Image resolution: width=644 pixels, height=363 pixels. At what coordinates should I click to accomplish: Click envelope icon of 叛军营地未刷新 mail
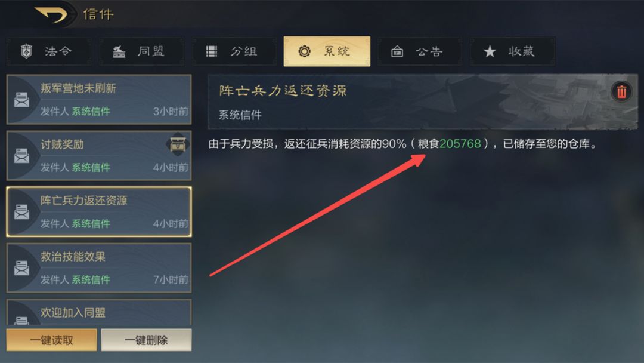tap(21, 100)
